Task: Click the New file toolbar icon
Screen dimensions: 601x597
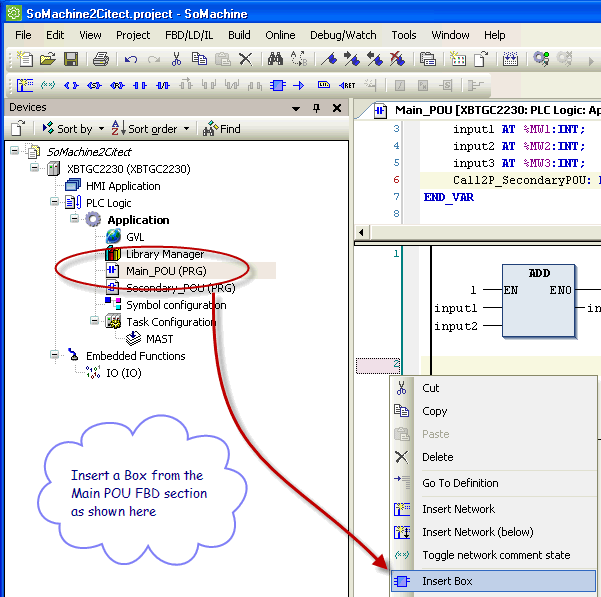Action: coord(25,59)
